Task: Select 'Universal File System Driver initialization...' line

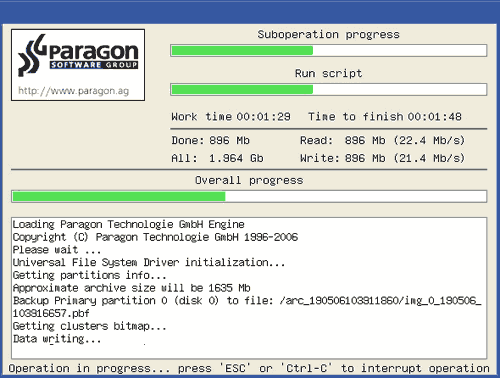Action: (x=149, y=263)
